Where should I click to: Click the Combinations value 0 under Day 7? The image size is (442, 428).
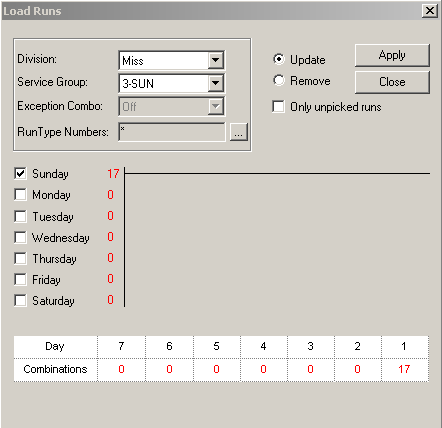(x=121, y=369)
